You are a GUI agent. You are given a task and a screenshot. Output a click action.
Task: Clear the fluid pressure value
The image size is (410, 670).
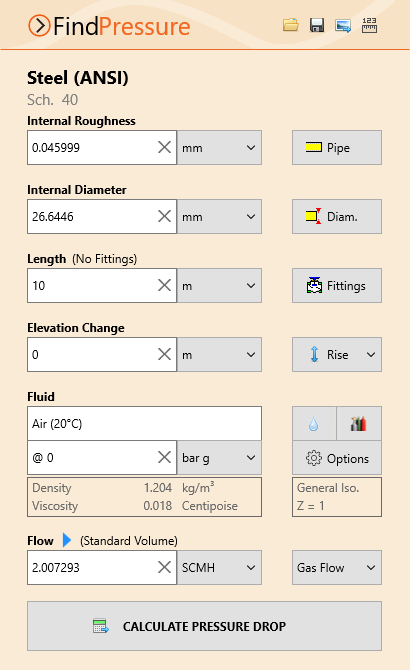coord(164,457)
